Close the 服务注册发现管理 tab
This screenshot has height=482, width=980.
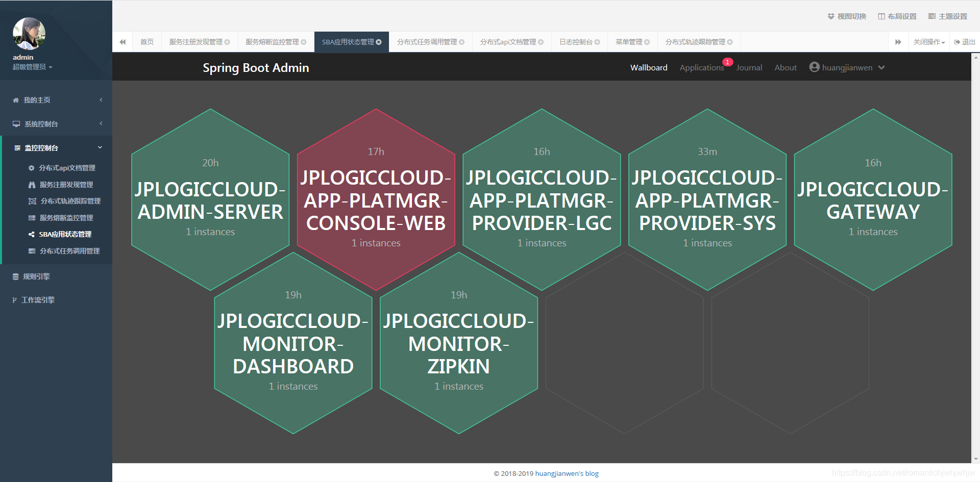[227, 42]
